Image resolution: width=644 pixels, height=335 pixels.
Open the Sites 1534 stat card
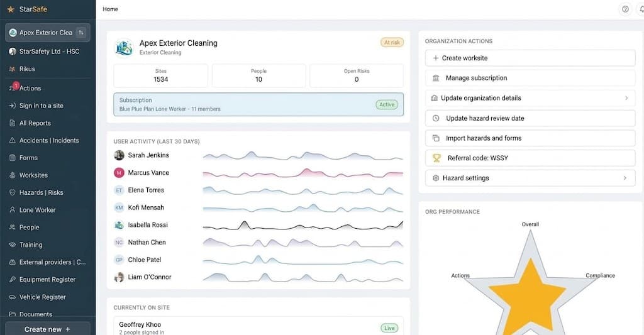pos(160,75)
